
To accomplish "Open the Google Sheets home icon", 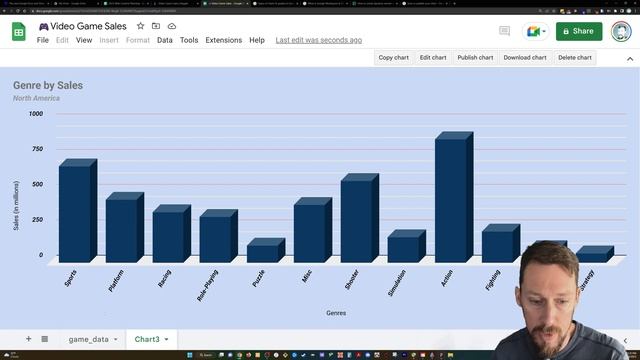I will 19,32.
